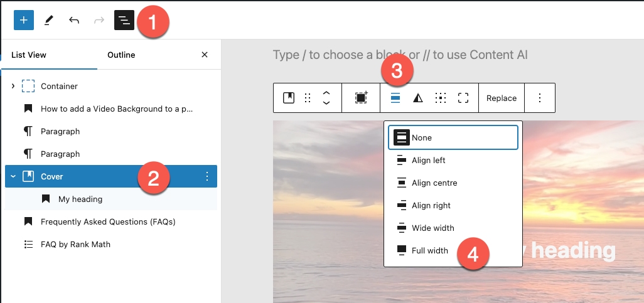This screenshot has height=303, width=644.
Task: Click the drag handle in block toolbar
Action: tap(308, 98)
